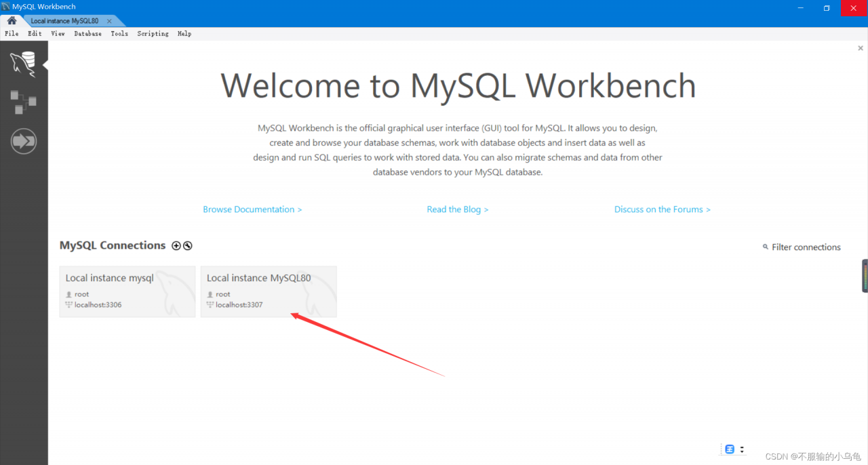This screenshot has width=868, height=465.
Task: Click the localhost:3307 address text
Action: [x=239, y=305]
